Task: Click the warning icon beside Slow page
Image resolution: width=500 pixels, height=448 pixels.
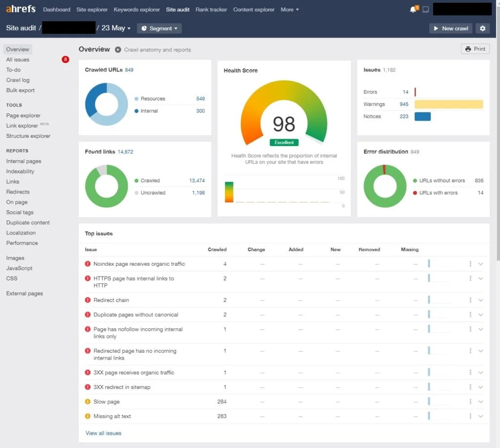Action: 88,402
